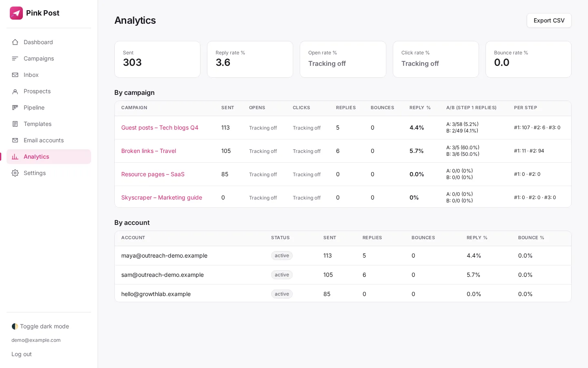
Task: Click the Email accounts envelope icon
Action: click(x=15, y=140)
